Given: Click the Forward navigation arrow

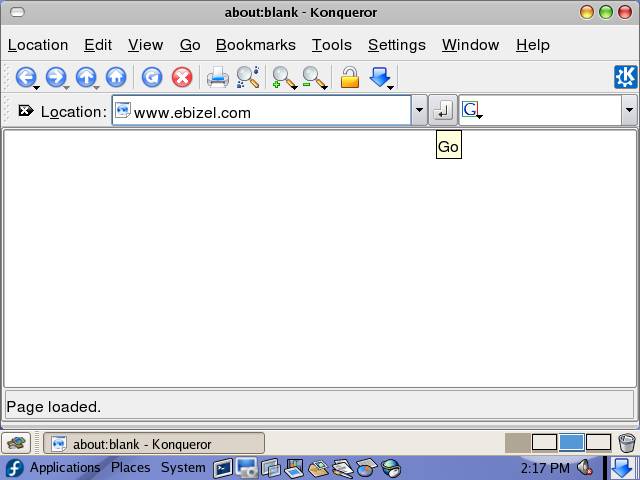Looking at the screenshot, I should (x=55, y=77).
